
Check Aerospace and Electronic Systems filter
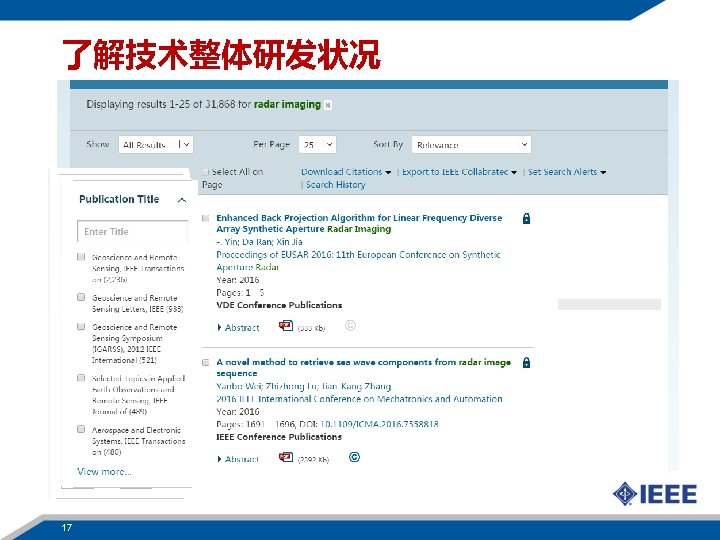coord(81,429)
